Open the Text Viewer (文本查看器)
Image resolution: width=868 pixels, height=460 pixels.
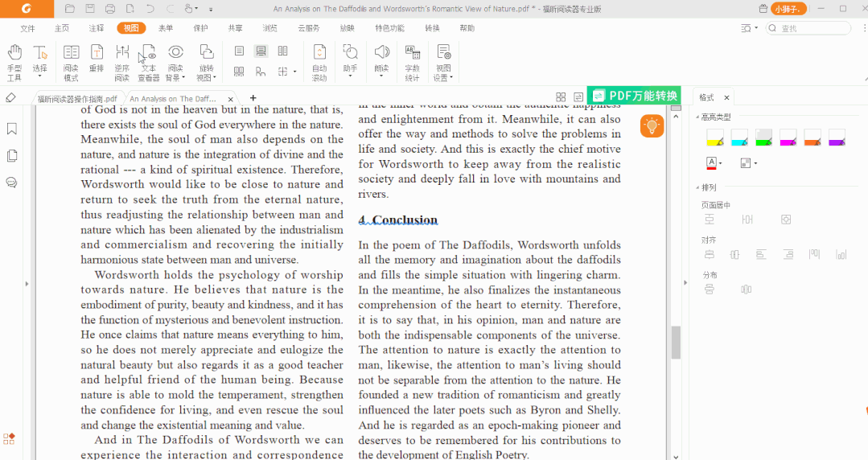click(148, 62)
